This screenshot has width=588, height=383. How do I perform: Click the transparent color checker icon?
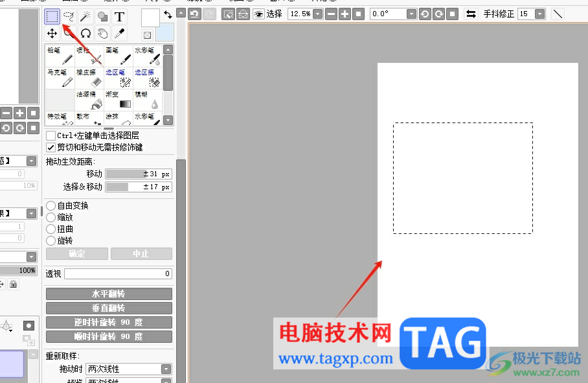[x=148, y=35]
